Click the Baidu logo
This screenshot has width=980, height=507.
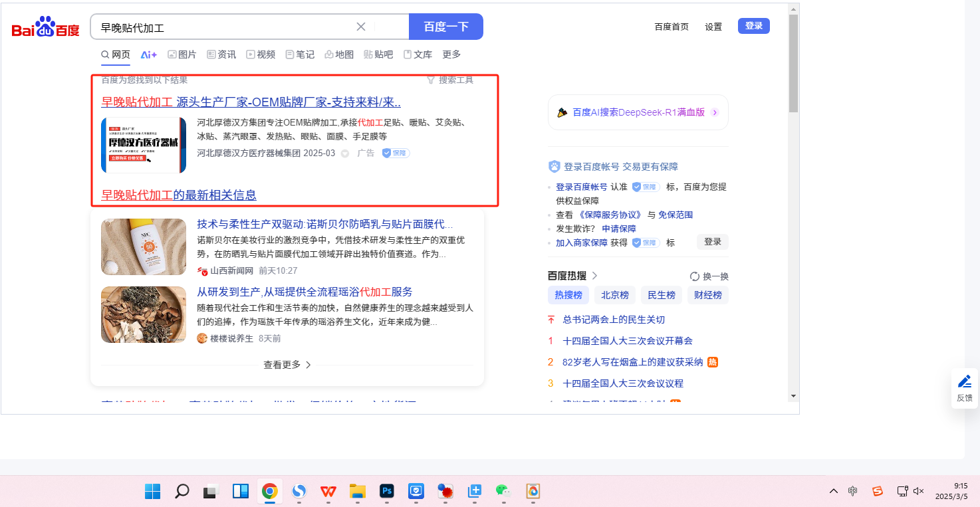point(45,28)
